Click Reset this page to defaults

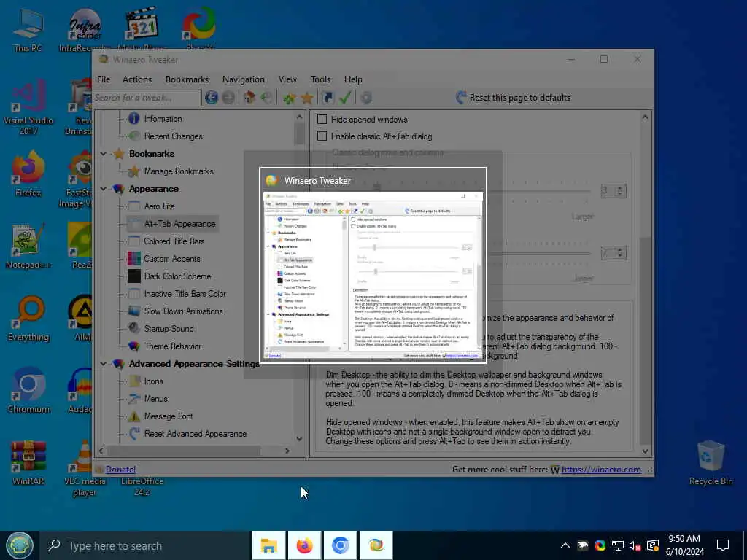pos(513,98)
